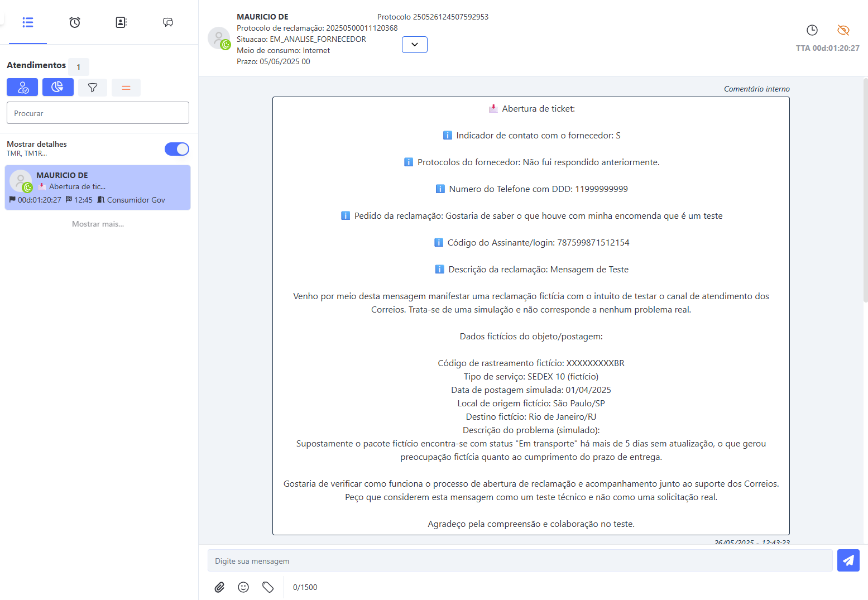Select the MAURICIO DE conversation card
Image resolution: width=868 pixels, height=600 pixels.
click(x=98, y=188)
